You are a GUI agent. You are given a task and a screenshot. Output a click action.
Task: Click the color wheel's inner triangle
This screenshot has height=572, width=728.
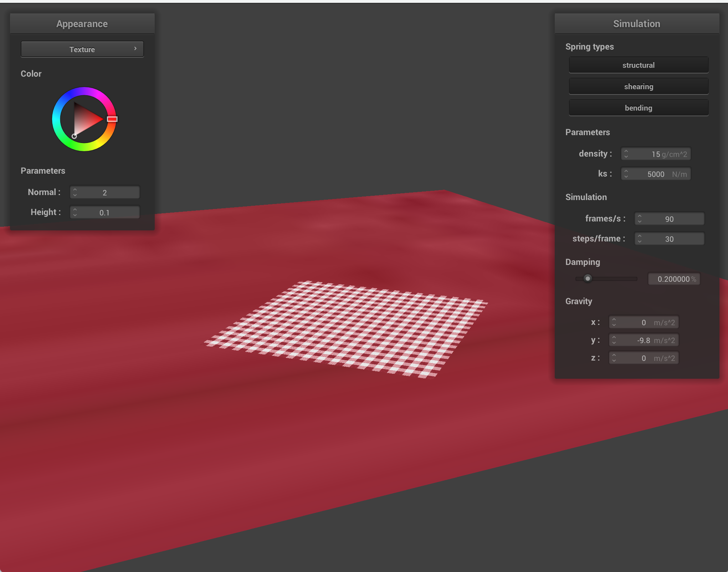click(85, 119)
